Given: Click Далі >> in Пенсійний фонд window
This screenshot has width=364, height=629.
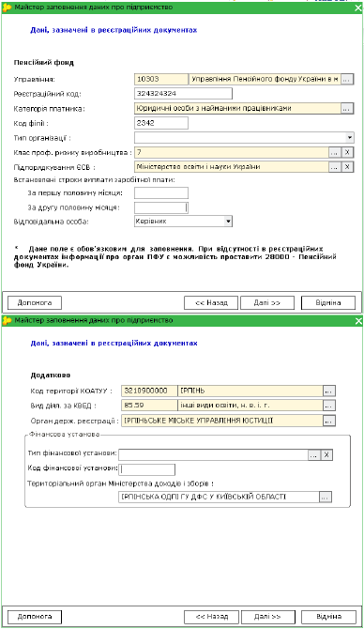Looking at the screenshot, I should pos(267,303).
